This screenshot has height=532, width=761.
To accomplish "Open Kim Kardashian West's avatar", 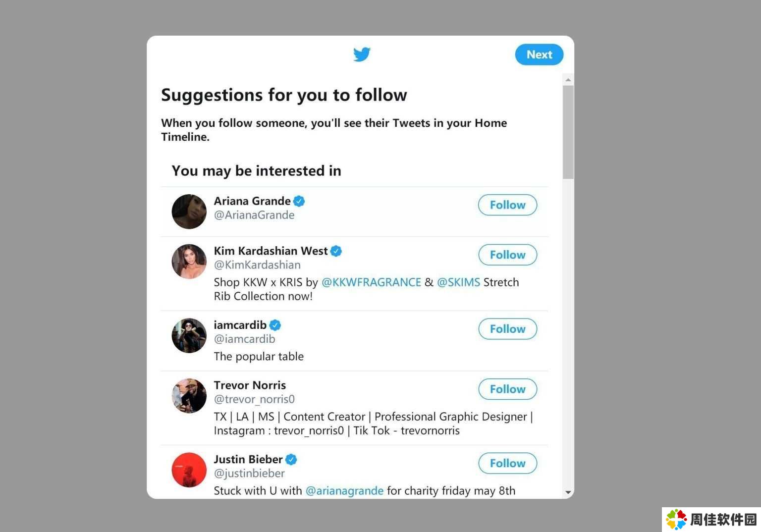I will pyautogui.click(x=189, y=262).
